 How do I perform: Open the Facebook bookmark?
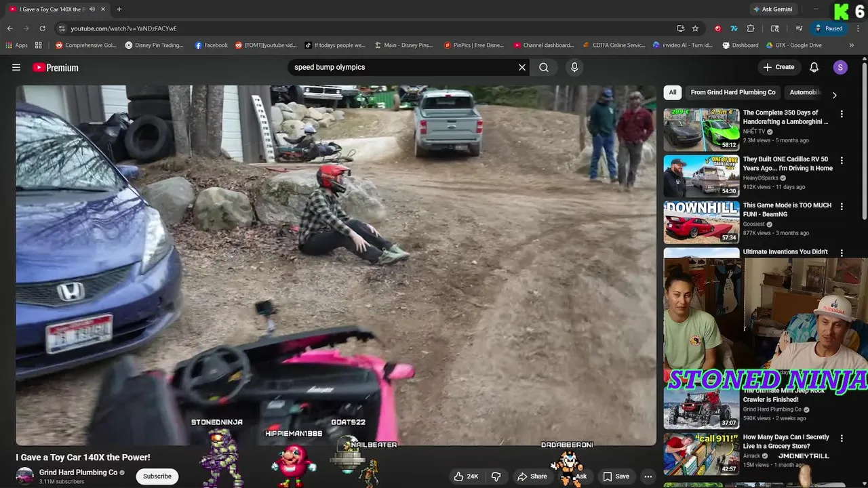coord(211,45)
